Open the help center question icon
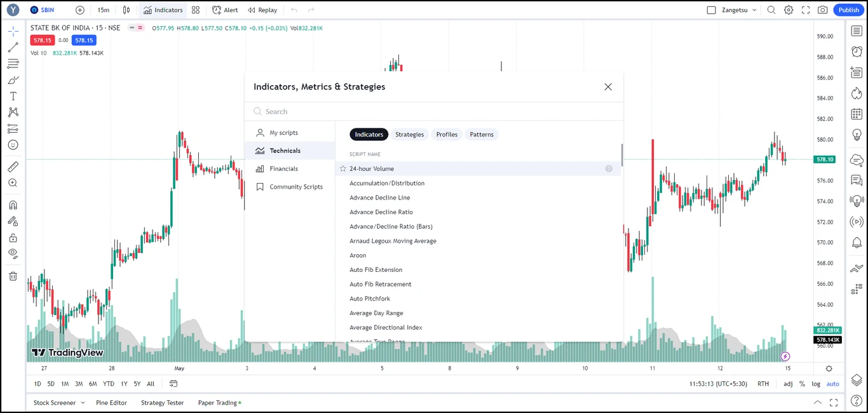868x413 pixels. click(x=857, y=400)
